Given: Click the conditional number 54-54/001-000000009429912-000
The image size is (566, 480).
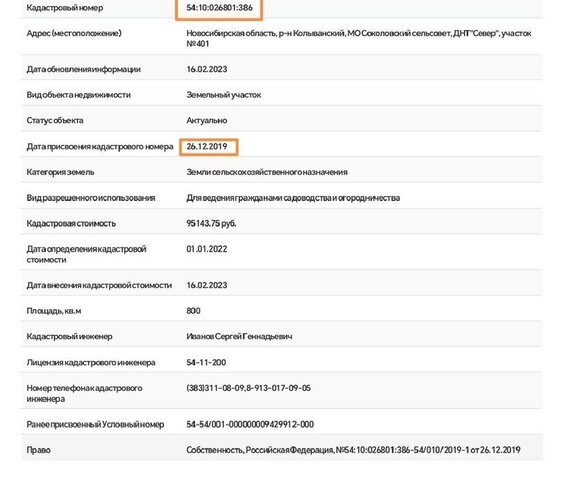Looking at the screenshot, I should [250, 424].
